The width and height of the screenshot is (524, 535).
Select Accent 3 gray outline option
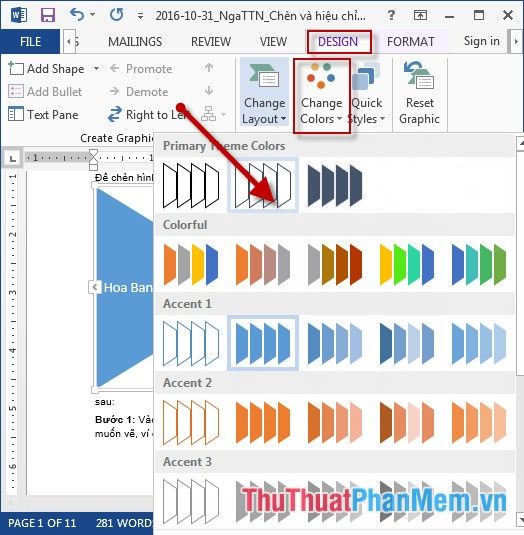191,501
